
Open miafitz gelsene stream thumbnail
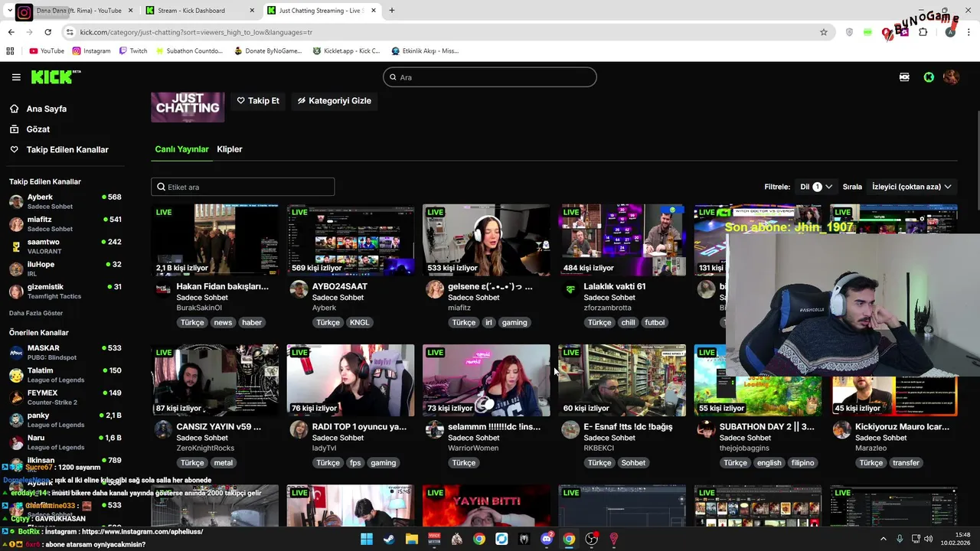[486, 240]
